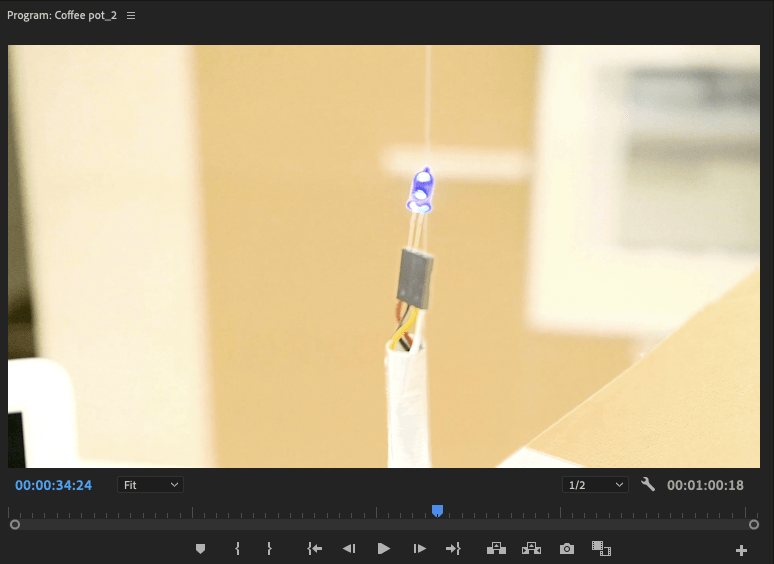
Task: Open the 1/2 playback resolution dropdown
Action: [595, 485]
